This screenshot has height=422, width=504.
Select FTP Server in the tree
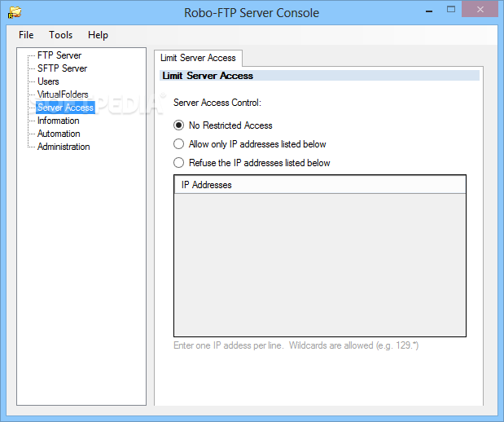point(59,55)
